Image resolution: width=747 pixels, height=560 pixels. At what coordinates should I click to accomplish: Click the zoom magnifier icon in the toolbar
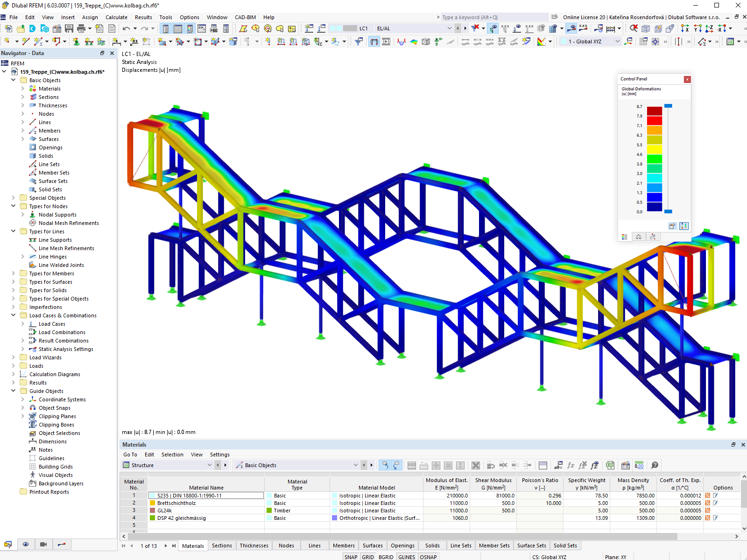point(633,28)
